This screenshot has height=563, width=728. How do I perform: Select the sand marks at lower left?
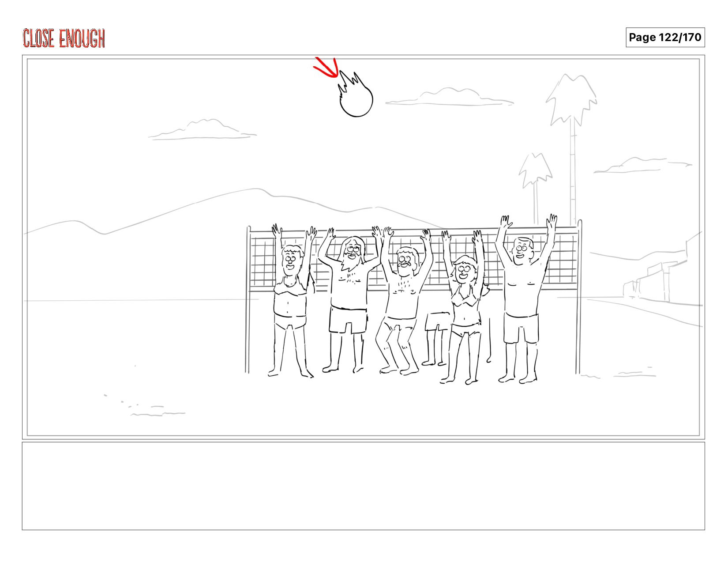145,405
